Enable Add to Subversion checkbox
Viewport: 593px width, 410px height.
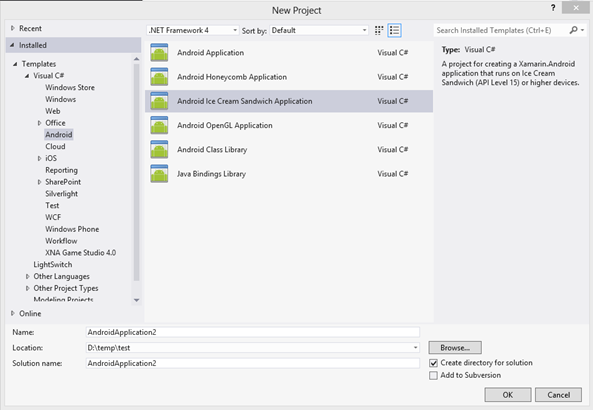tap(433, 375)
